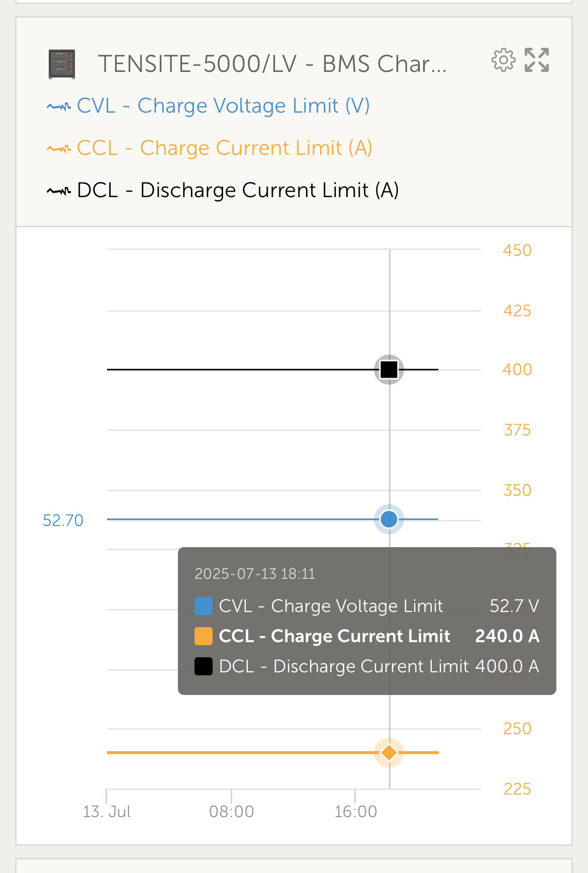This screenshot has height=873, width=588.
Task: Click the 52.70 voltage axis label
Action: pyautogui.click(x=63, y=520)
